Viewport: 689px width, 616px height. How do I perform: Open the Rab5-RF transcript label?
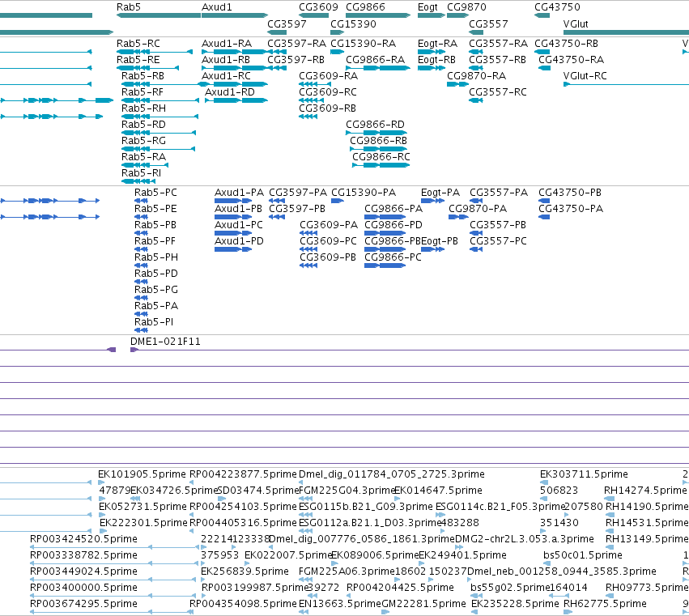coord(142,92)
